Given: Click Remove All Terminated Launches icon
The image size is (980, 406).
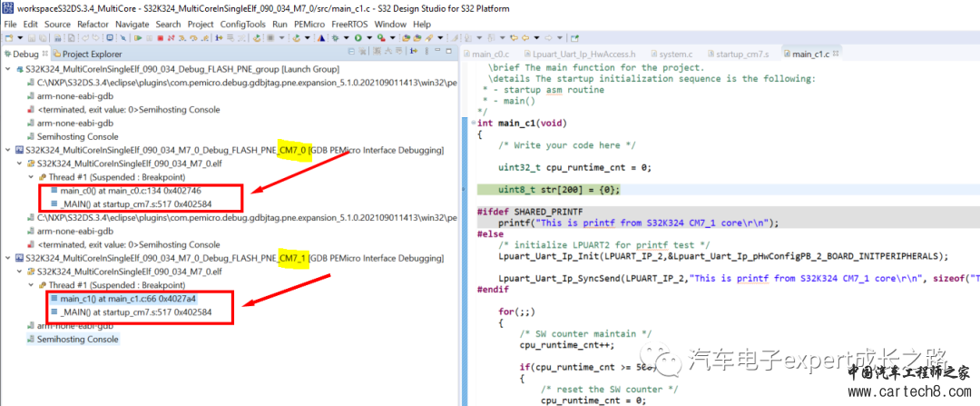Looking at the screenshot, I should [362, 51].
